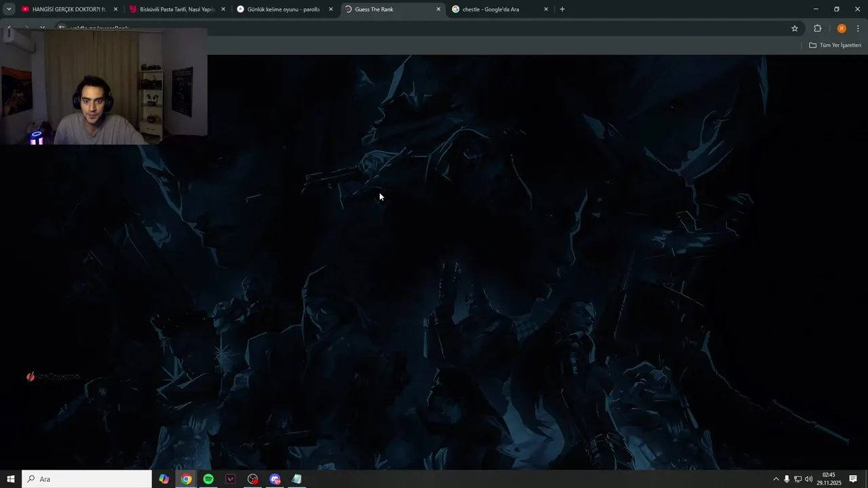The height and width of the screenshot is (488, 868).
Task: Click the microphone tray icon
Action: click(x=787, y=479)
